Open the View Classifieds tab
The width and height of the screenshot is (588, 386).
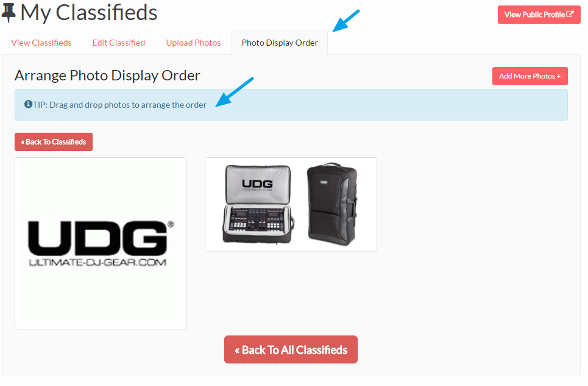click(41, 43)
